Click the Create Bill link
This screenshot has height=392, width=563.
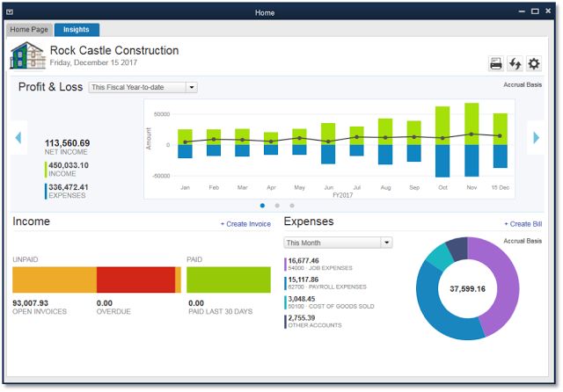[x=524, y=225]
